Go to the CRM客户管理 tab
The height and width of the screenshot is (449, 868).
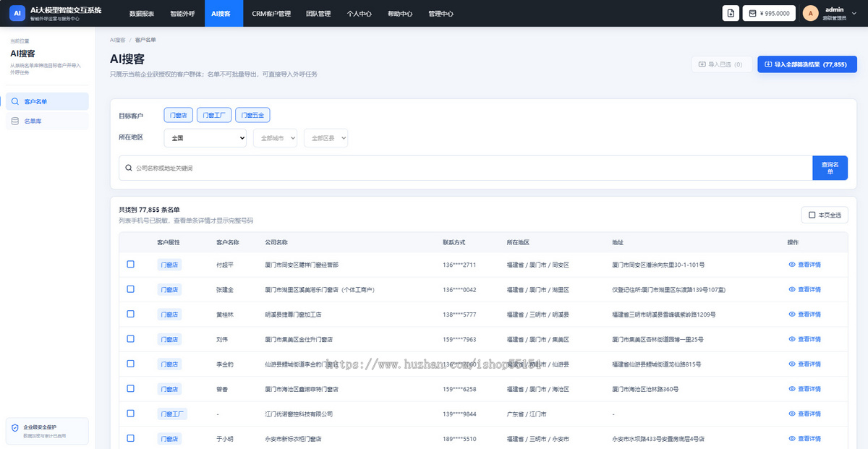coord(271,13)
